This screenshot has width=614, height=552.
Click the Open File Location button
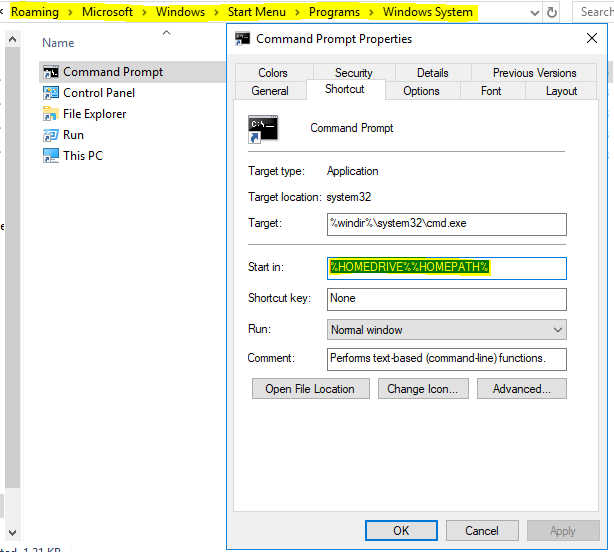pos(311,389)
